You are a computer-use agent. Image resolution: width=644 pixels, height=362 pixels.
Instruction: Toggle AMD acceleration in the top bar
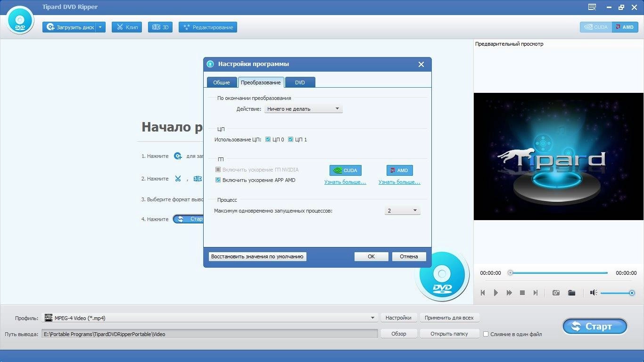625,27
